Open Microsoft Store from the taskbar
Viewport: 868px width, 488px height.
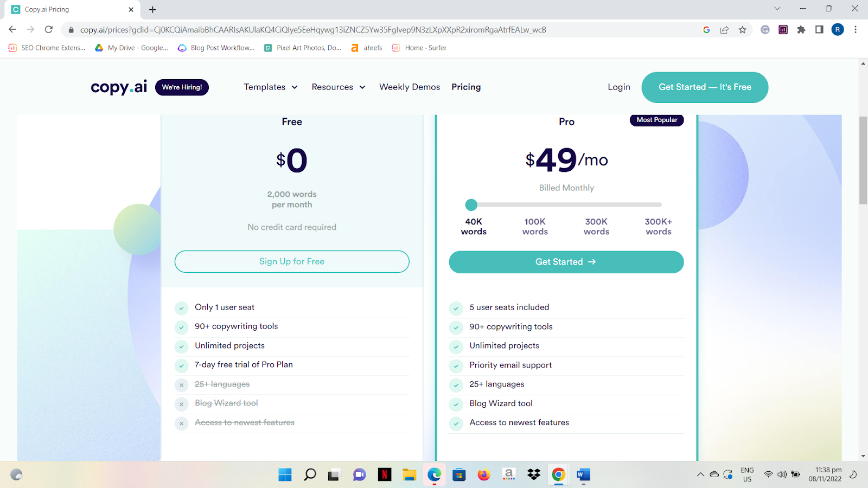(459, 475)
